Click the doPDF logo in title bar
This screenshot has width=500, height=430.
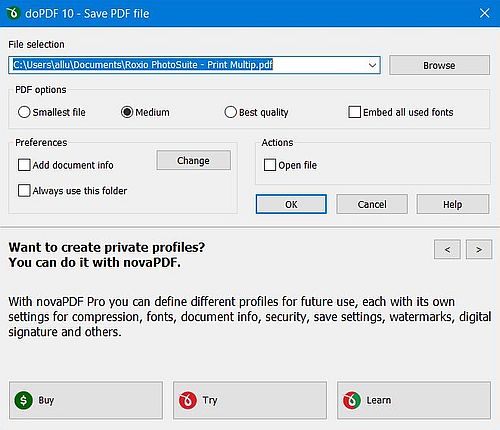coord(13,13)
